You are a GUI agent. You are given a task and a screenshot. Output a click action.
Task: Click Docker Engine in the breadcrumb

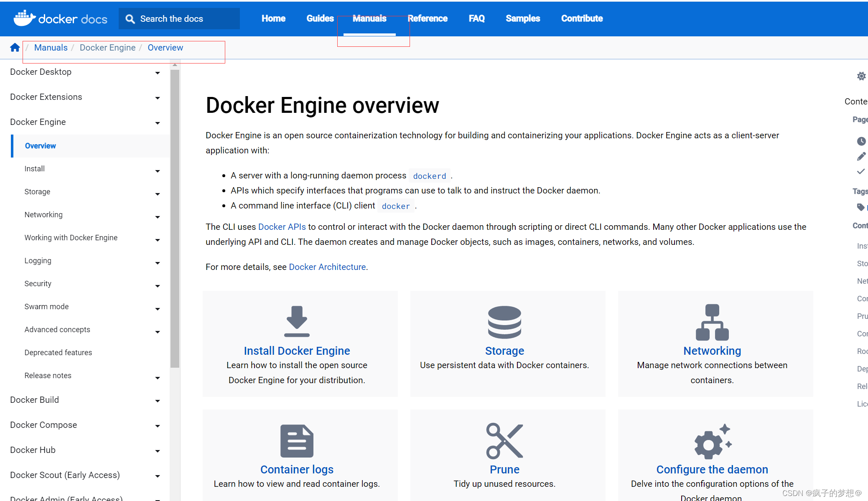pyautogui.click(x=107, y=48)
